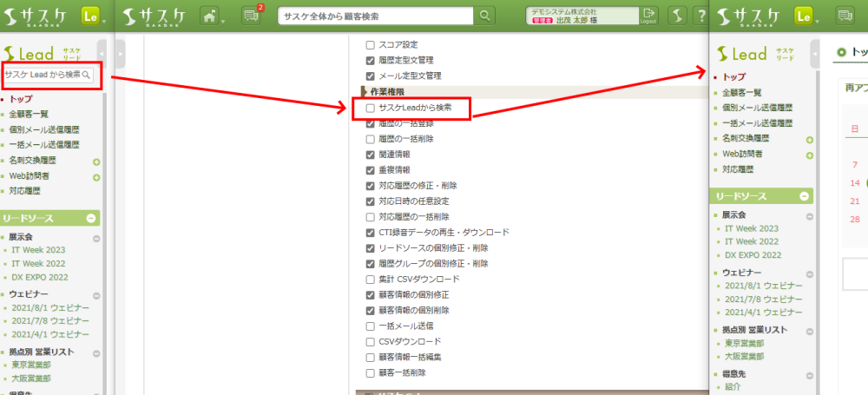The height and width of the screenshot is (395, 868).
Task: Click the Logout icon
Action: [x=648, y=16]
